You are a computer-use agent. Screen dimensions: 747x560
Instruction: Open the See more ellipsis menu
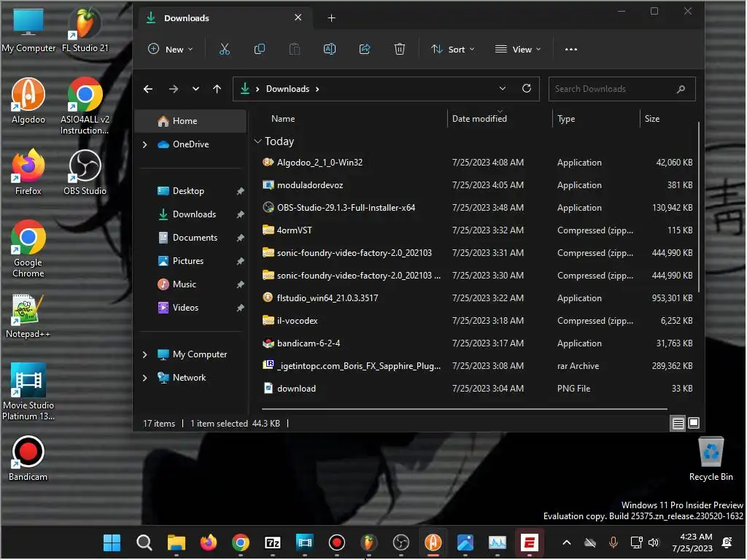point(570,49)
